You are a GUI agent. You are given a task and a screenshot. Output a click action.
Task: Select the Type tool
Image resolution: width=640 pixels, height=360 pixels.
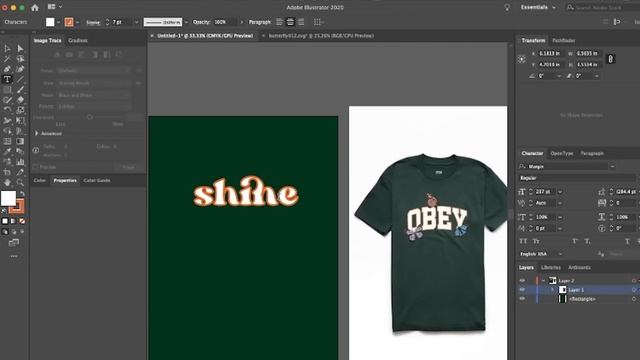pyautogui.click(x=7, y=79)
